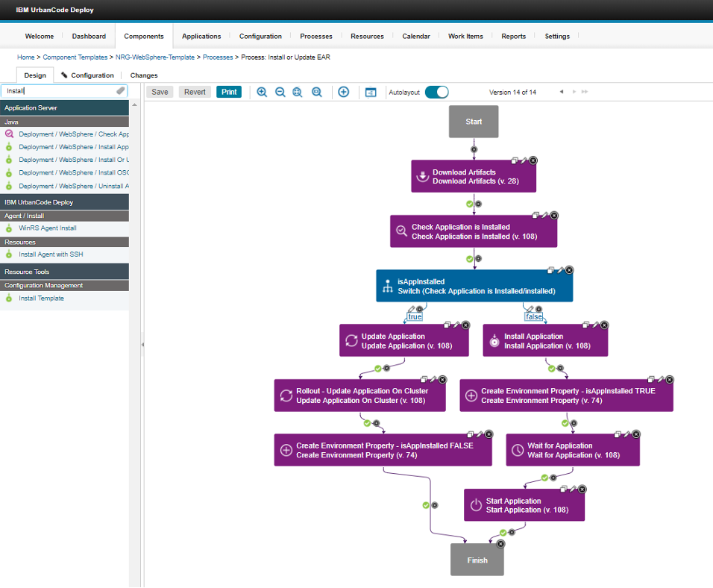Click the green status dot below Check Application step
Viewport: 713px width, 588px height.
(468, 259)
